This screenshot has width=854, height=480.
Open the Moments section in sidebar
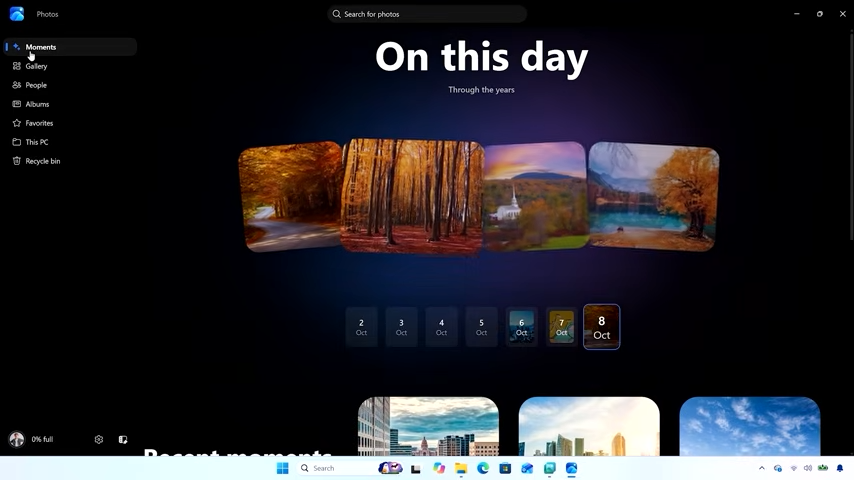pyautogui.click(x=70, y=47)
